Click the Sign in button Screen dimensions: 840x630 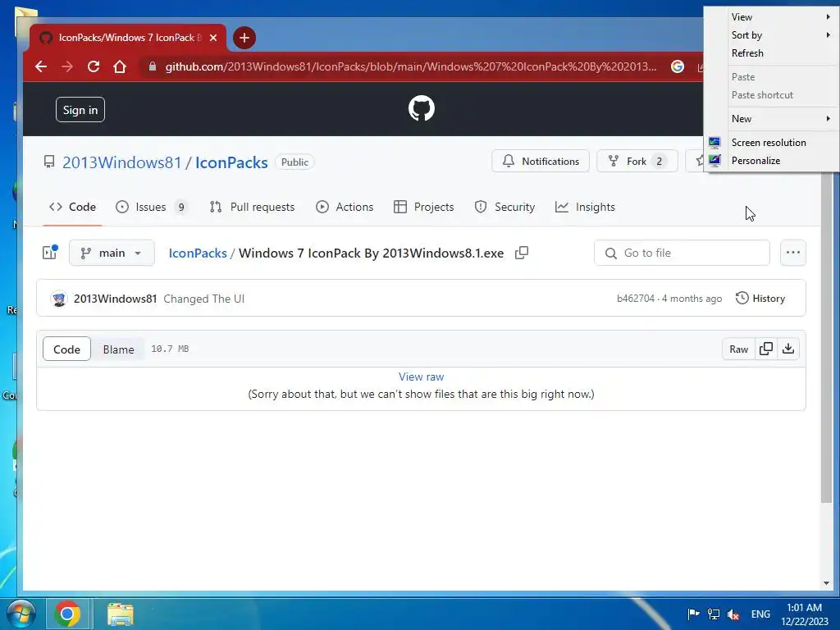coord(80,110)
